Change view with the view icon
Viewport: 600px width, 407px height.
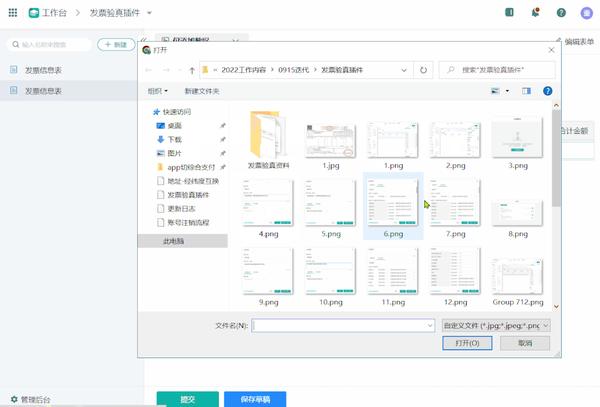pyautogui.click(x=495, y=91)
